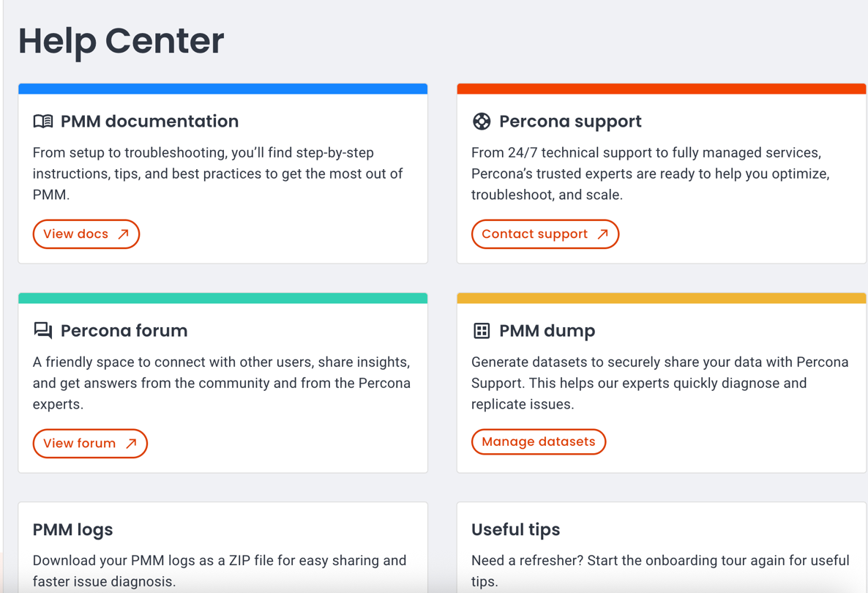The image size is (868, 593).
Task: Open View forum in the Percona forum card
Action: click(x=89, y=443)
